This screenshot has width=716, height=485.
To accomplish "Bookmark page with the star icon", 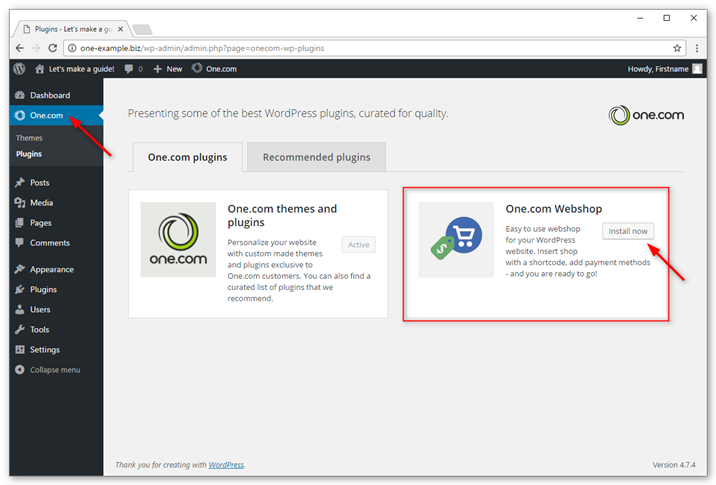I will [677, 48].
